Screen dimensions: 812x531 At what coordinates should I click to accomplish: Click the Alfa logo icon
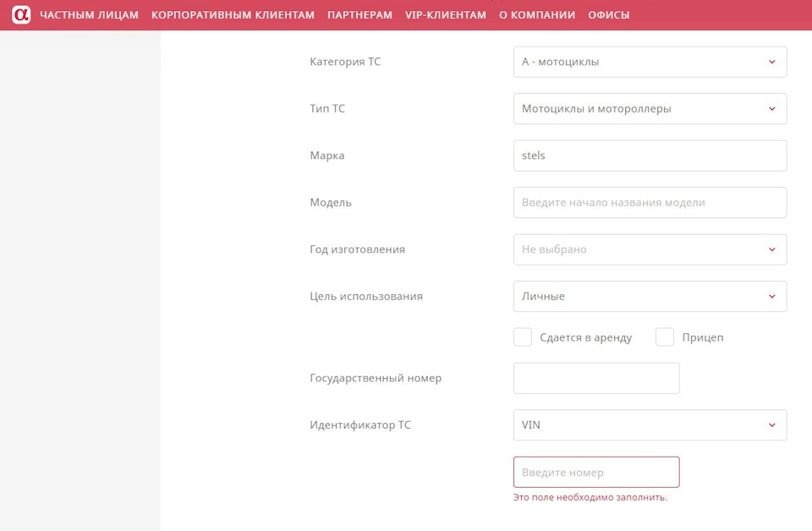21,15
